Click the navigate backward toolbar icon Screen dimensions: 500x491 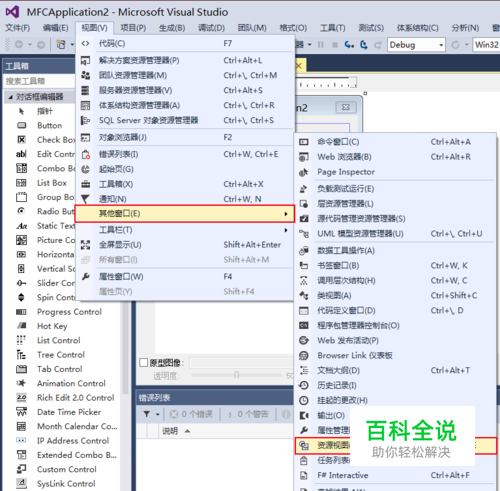[x=19, y=44]
